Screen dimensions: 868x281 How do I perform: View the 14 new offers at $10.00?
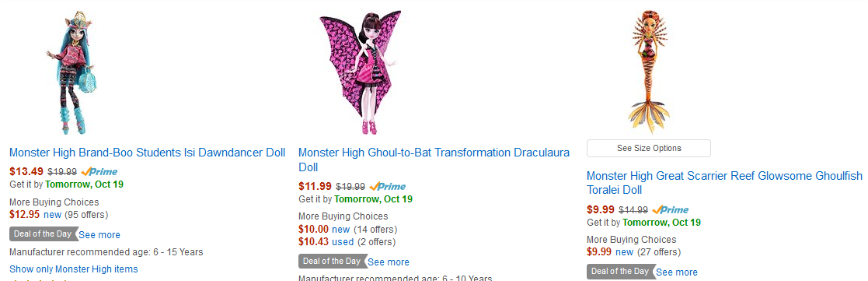pyautogui.click(x=341, y=230)
